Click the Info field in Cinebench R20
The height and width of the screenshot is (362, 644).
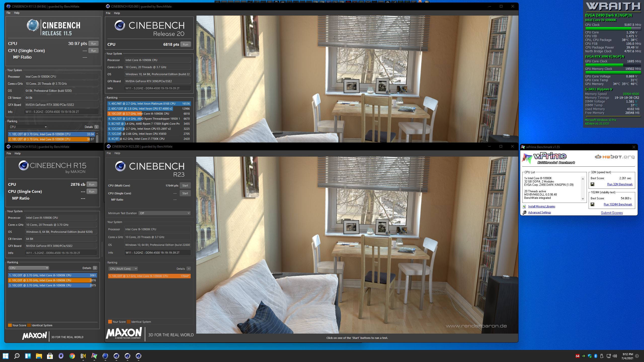point(157,88)
